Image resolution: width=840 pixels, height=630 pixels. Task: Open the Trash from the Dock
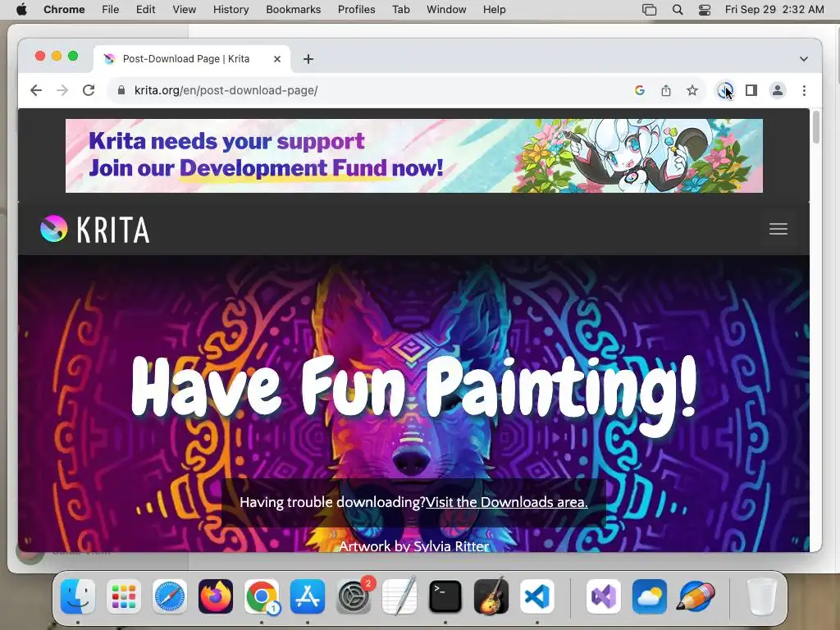pos(762,596)
